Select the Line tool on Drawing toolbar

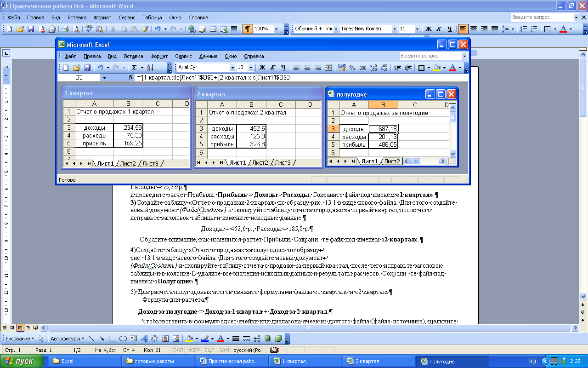[x=91, y=339]
